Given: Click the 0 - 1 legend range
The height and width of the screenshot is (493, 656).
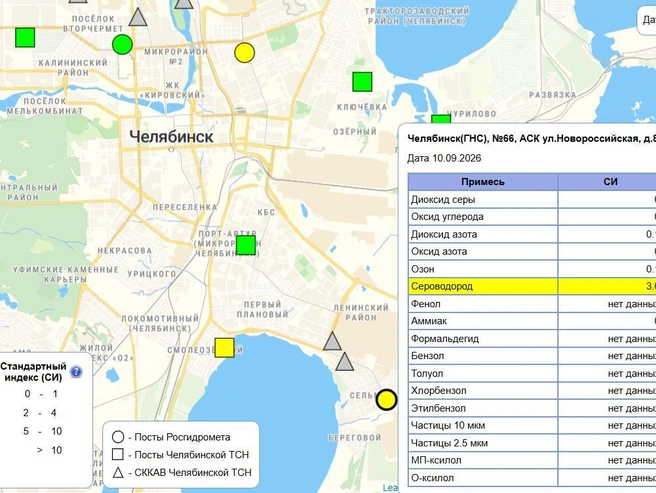Looking at the screenshot, I should [41, 394].
